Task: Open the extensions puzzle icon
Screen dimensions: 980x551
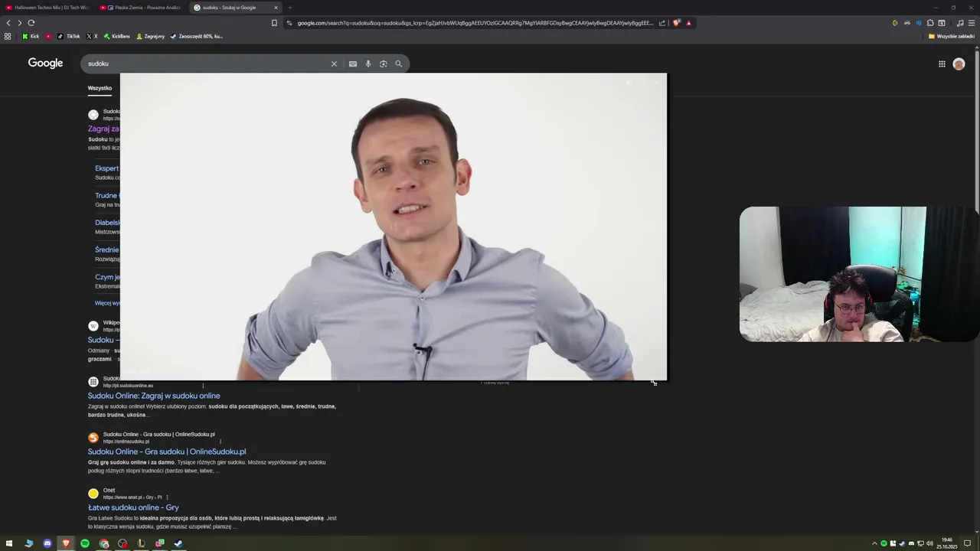Action: 930,23
